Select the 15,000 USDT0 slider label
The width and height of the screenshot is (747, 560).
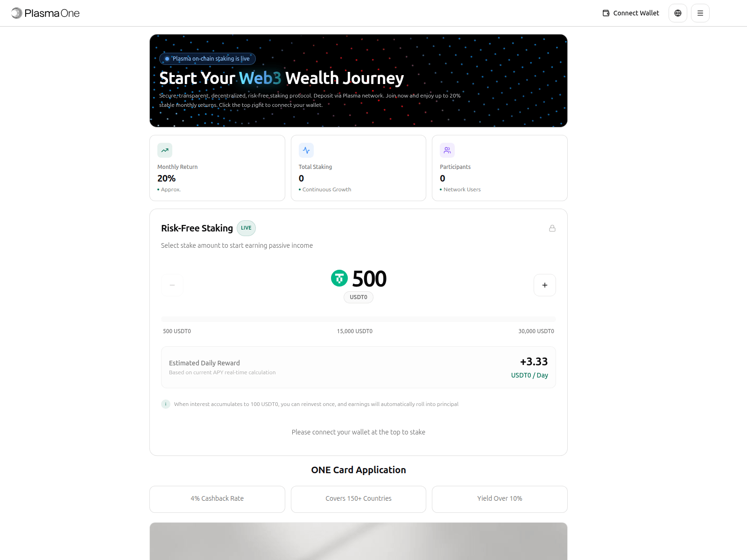355,331
